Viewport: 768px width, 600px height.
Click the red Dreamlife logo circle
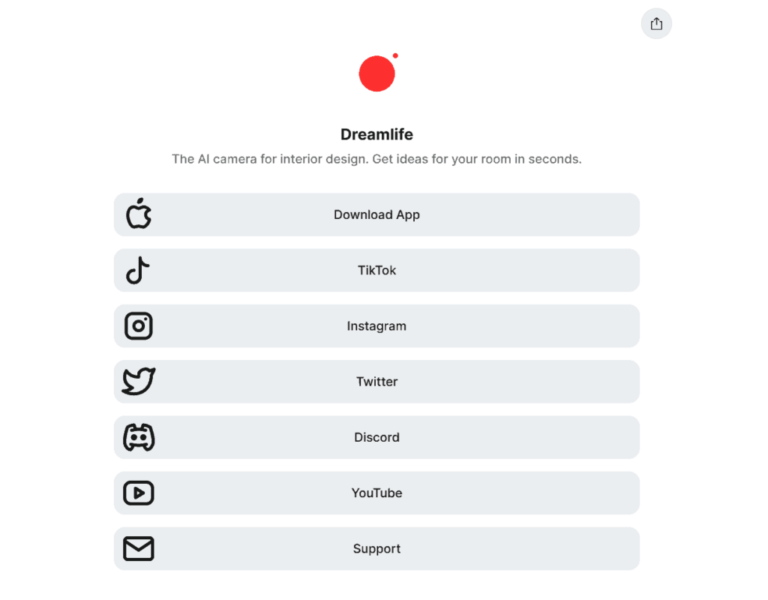[377, 73]
